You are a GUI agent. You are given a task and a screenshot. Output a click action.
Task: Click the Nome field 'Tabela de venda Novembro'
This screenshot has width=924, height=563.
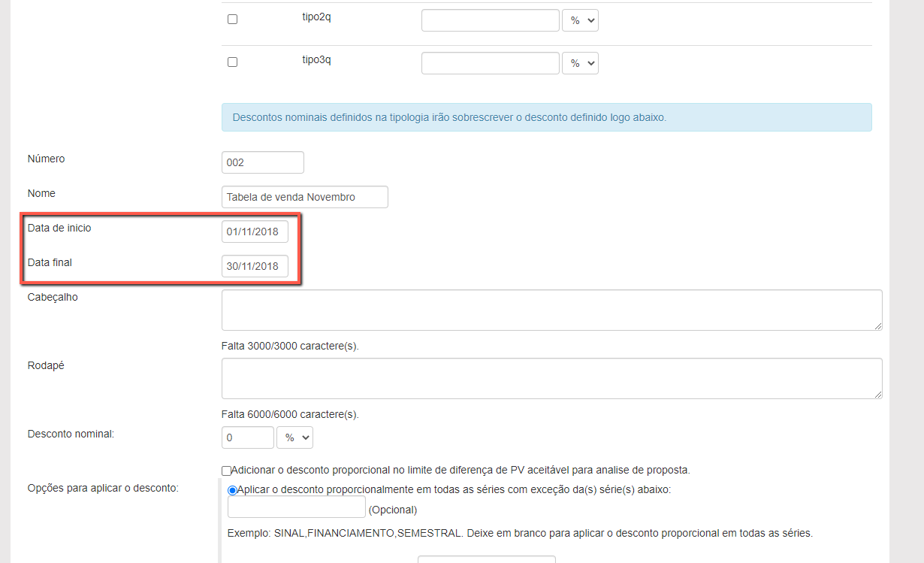click(304, 197)
